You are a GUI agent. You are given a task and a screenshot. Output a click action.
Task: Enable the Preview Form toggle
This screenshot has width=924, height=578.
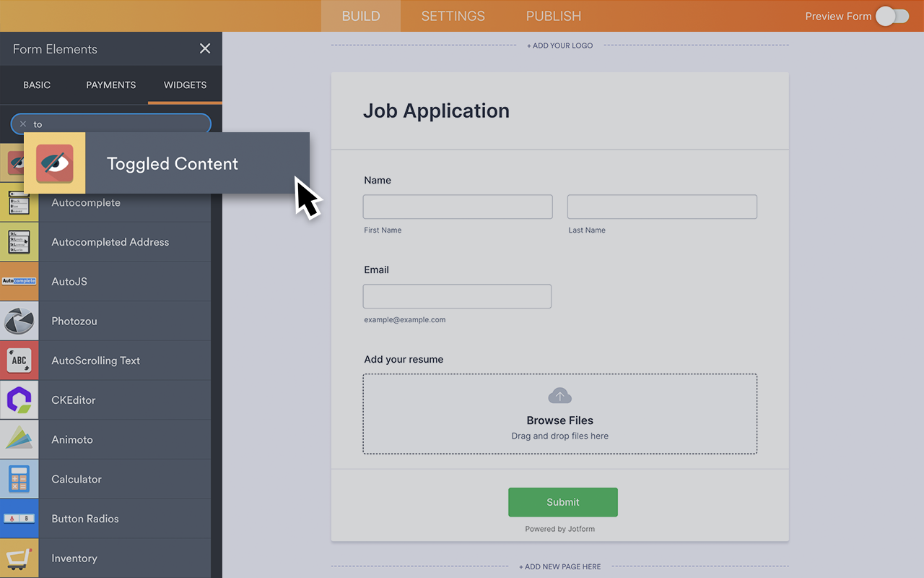pyautogui.click(x=892, y=16)
